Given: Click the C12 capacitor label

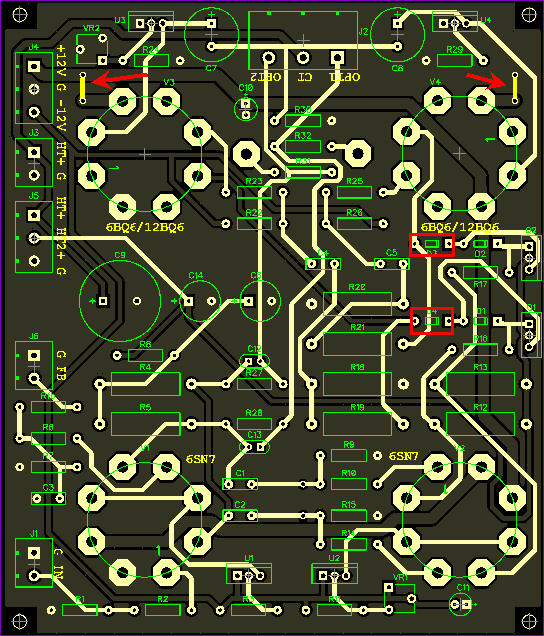Looking at the screenshot, I should (254, 349).
